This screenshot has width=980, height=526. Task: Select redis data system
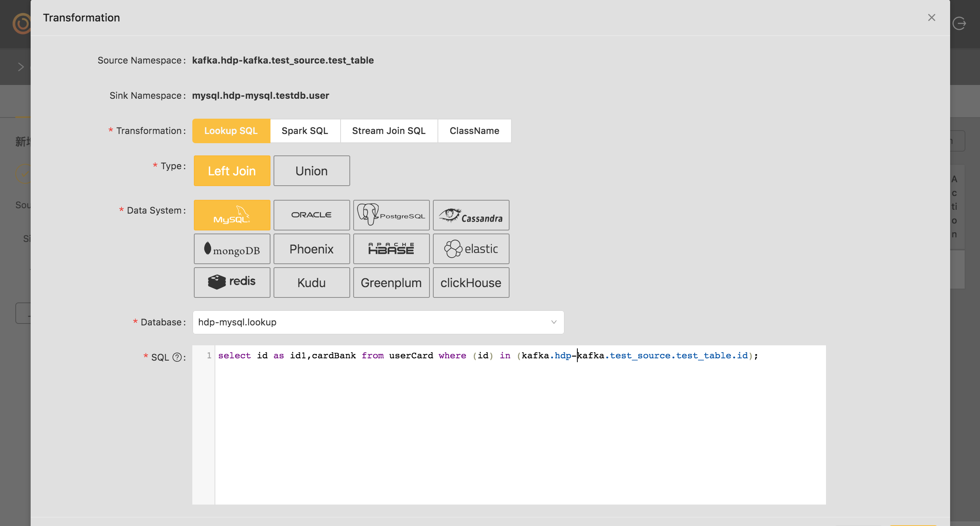232,282
